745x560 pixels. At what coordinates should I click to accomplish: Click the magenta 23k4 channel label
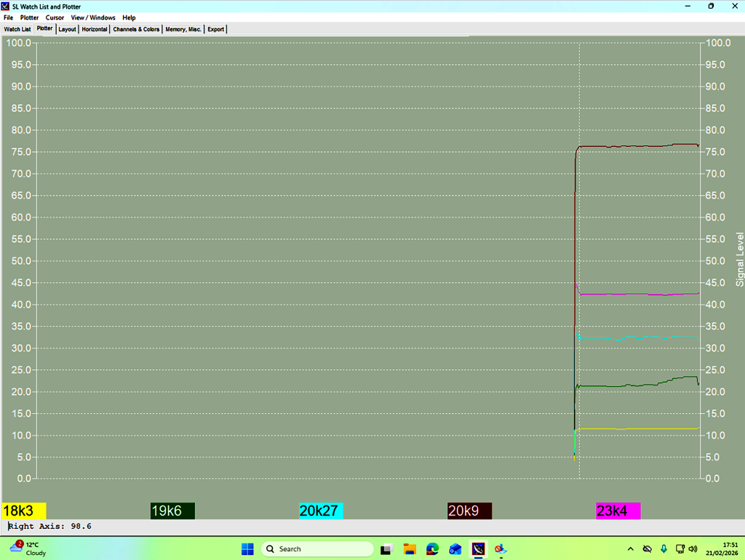[x=618, y=511]
